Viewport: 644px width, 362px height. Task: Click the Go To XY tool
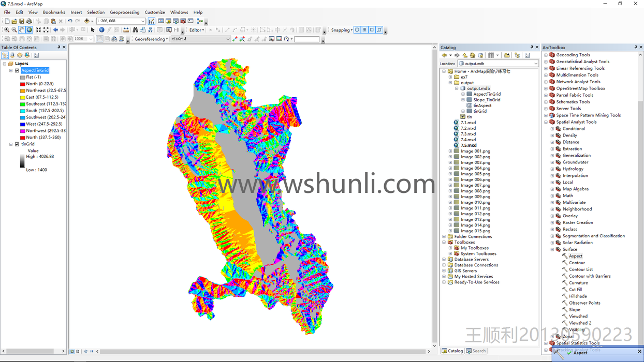click(150, 30)
